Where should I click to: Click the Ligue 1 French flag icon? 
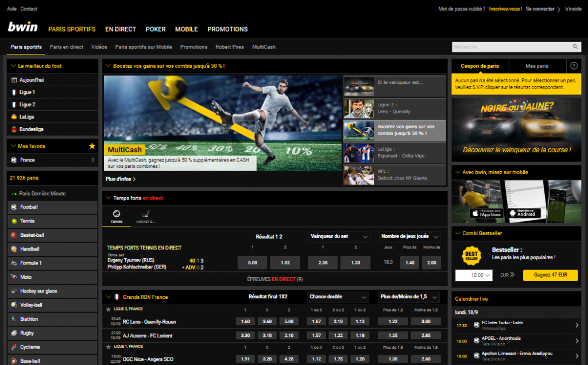click(x=14, y=93)
